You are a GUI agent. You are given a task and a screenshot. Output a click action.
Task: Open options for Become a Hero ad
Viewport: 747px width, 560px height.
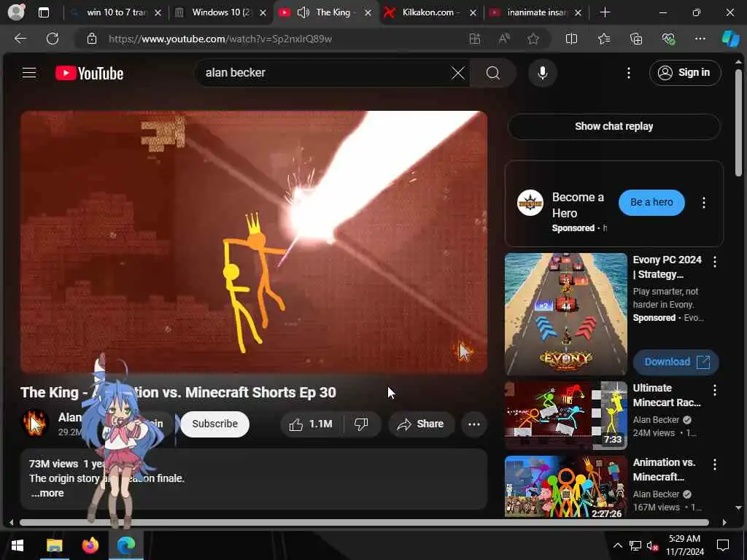[x=704, y=203]
